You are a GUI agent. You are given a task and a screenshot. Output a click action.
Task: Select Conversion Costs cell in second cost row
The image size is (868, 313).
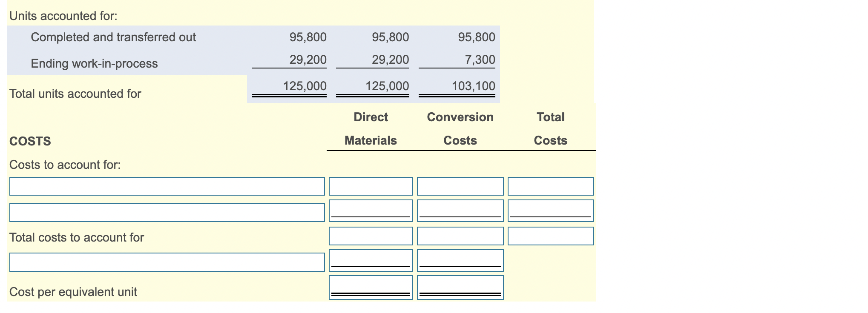pyautogui.click(x=460, y=211)
